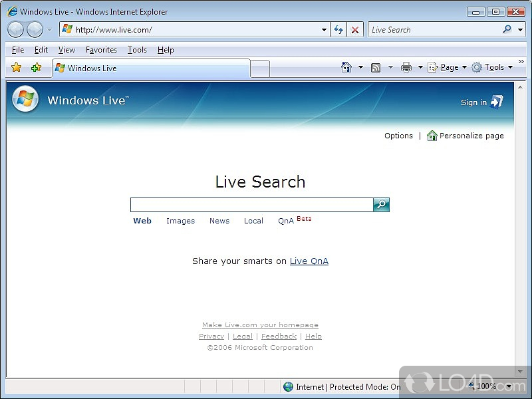
Task: Open a new blank tab
Action: click(260, 68)
